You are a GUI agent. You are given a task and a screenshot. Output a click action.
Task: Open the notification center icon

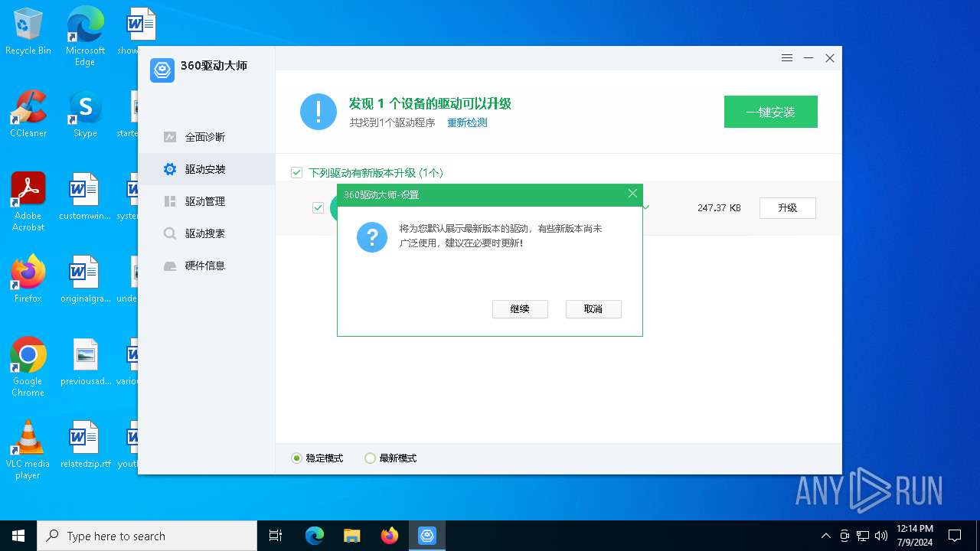(x=955, y=536)
